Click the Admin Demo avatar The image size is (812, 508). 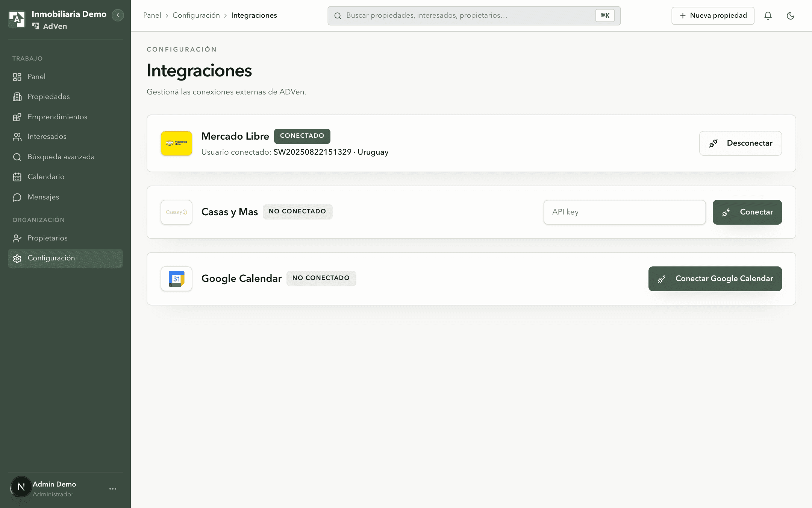pyautogui.click(x=21, y=487)
